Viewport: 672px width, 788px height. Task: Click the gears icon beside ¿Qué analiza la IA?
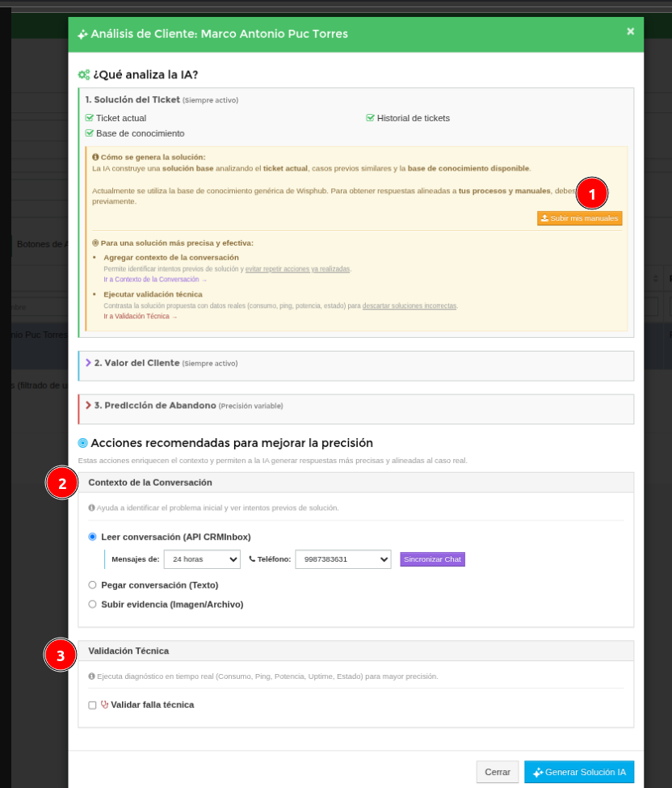point(84,75)
